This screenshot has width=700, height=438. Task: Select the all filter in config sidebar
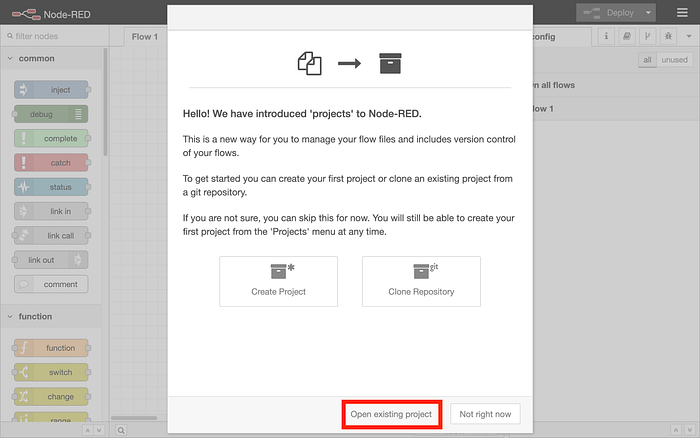pos(647,60)
